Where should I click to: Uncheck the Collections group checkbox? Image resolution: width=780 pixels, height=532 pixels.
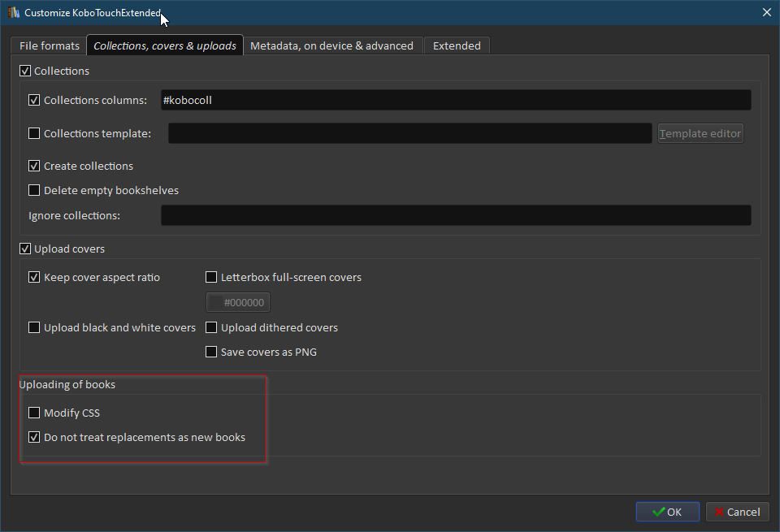point(25,71)
